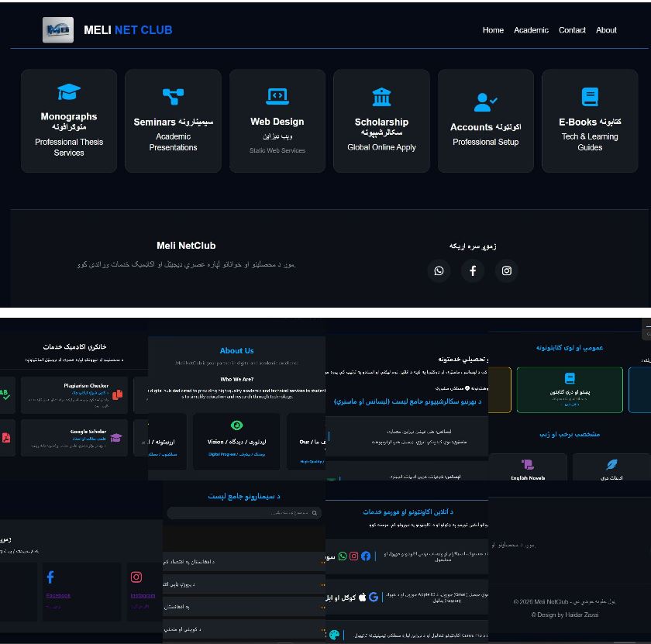
Task: Click the Scholarship building icon
Action: (x=381, y=97)
